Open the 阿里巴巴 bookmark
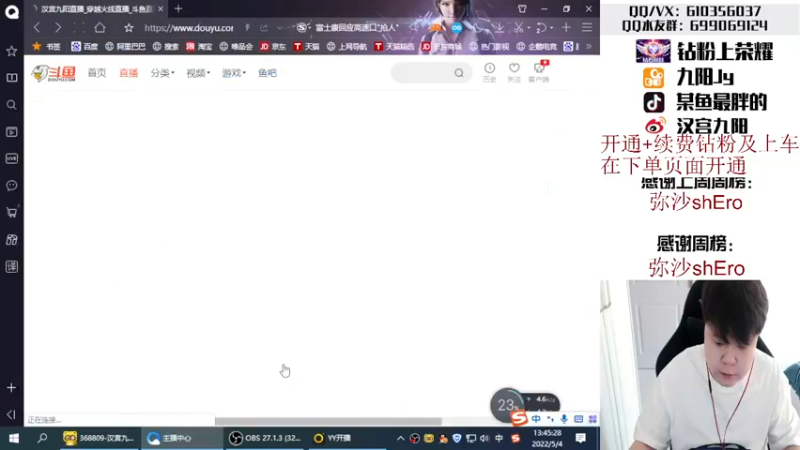The image size is (800, 450). (125, 46)
